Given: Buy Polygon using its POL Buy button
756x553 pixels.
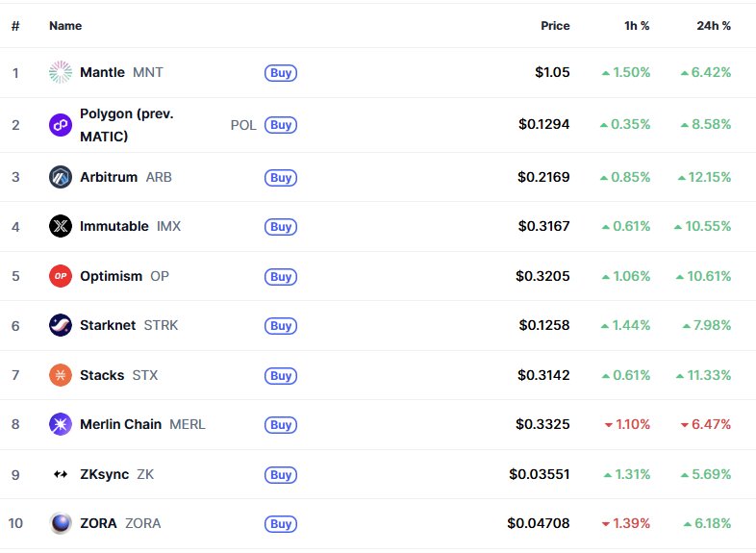Looking at the screenshot, I should (280, 125).
